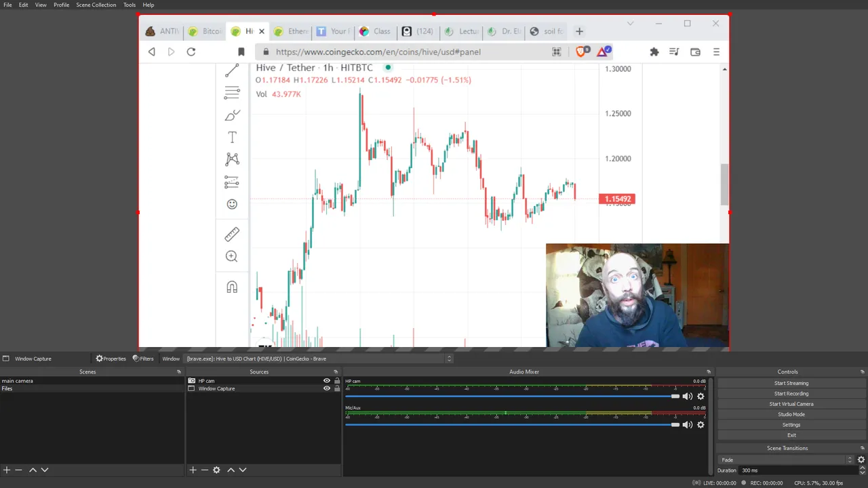This screenshot has height=488, width=868.
Task: Toggle lock on Window Capture source
Action: coord(337,388)
